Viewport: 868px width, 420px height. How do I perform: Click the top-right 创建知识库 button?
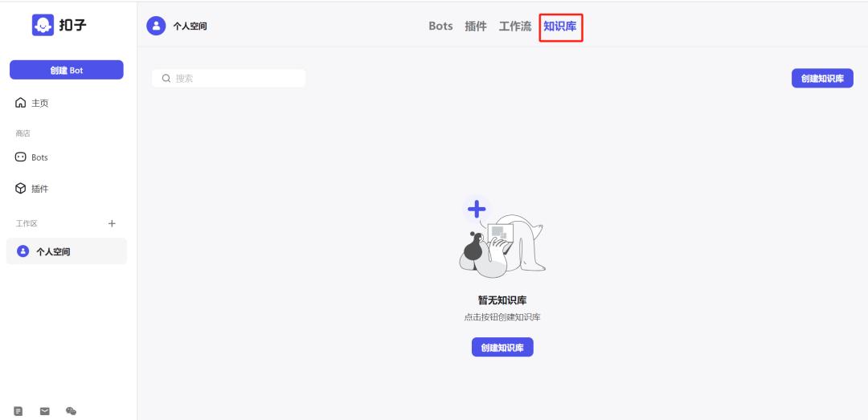[x=823, y=79]
